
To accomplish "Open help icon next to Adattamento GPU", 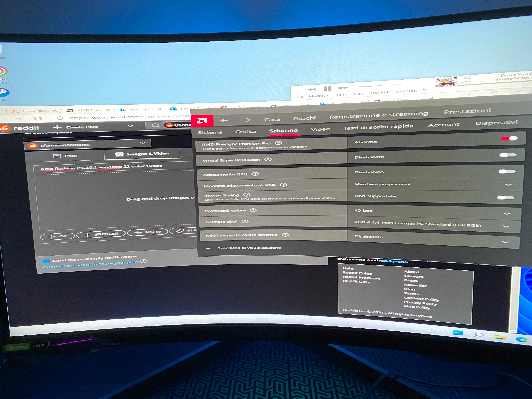I will coord(255,174).
